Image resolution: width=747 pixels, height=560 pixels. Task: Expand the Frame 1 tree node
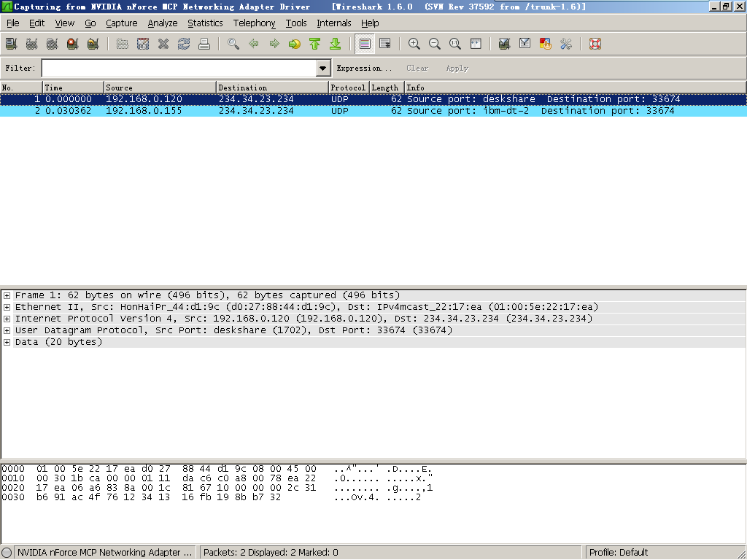(7, 296)
